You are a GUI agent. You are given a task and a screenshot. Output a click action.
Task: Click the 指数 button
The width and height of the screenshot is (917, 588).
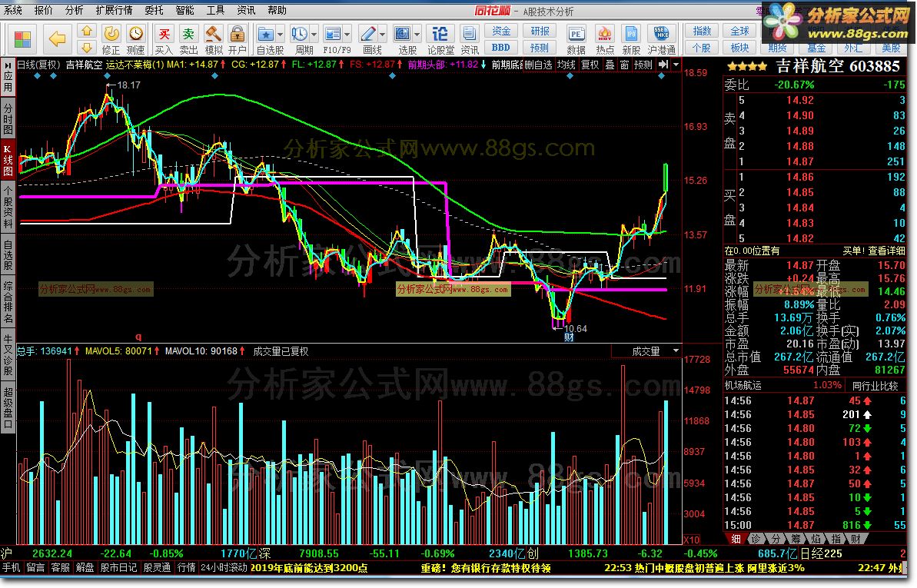pyautogui.click(x=702, y=31)
